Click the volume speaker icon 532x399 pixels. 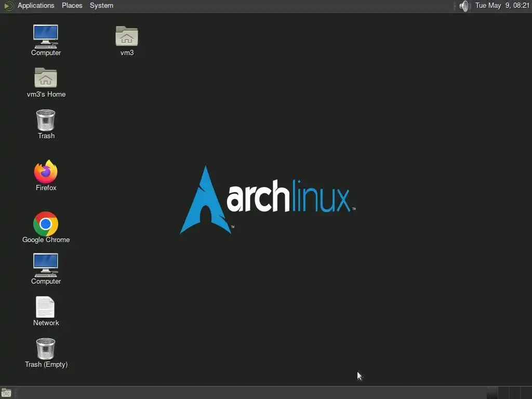pyautogui.click(x=464, y=6)
